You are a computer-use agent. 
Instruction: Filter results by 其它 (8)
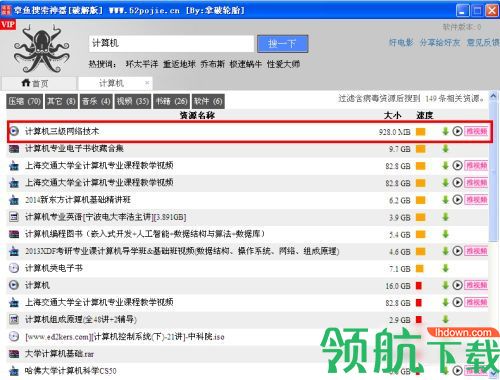[x=61, y=101]
